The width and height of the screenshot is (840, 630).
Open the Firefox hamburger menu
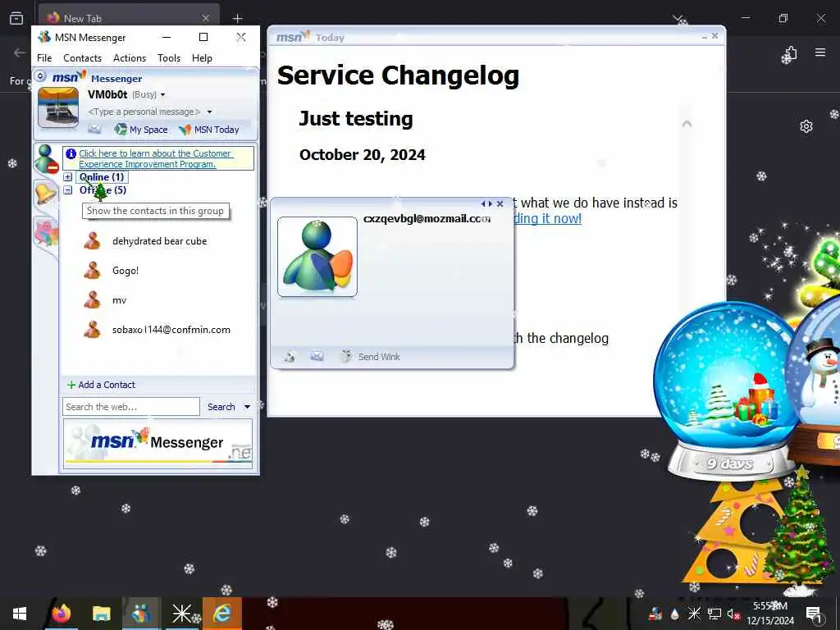[x=820, y=52]
